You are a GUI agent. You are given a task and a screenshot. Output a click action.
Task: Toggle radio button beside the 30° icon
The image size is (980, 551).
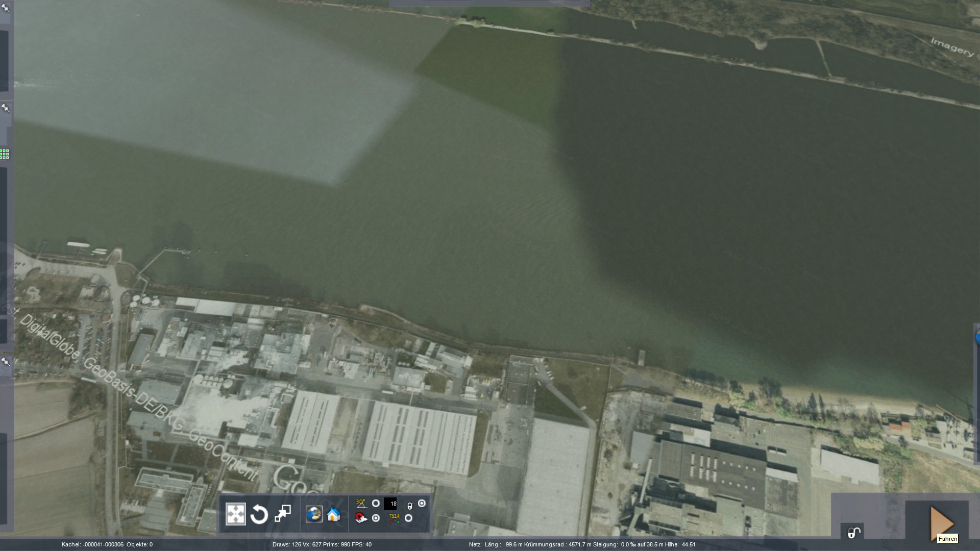376,504
